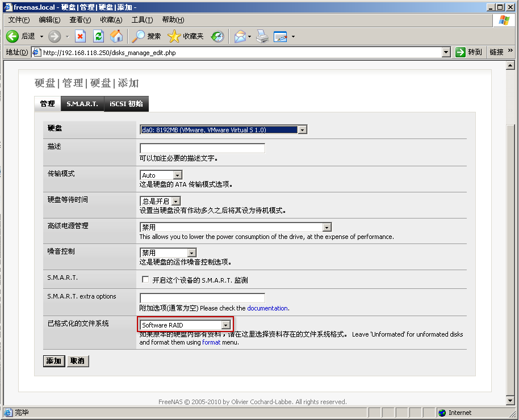Screen dimensions: 519x420
Task: Go to the Home page icon
Action: tap(116, 36)
